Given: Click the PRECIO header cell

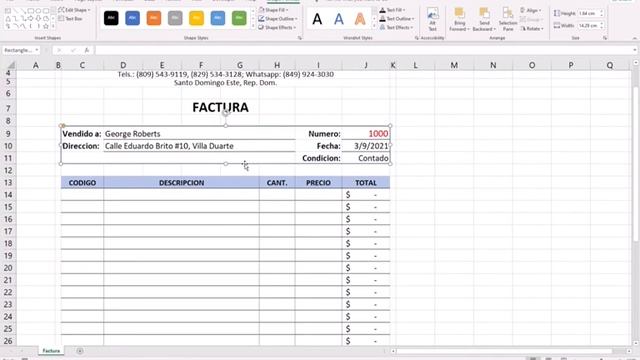Looking at the screenshot, I should tap(318, 182).
